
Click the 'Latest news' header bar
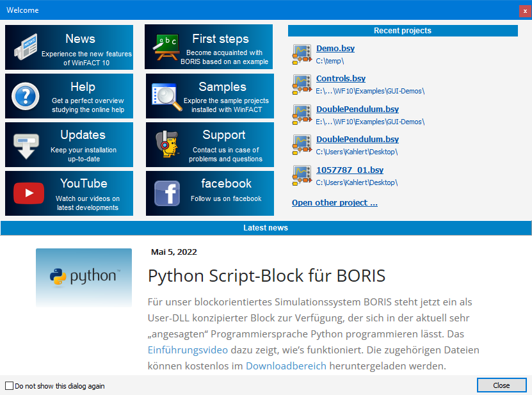point(266,228)
